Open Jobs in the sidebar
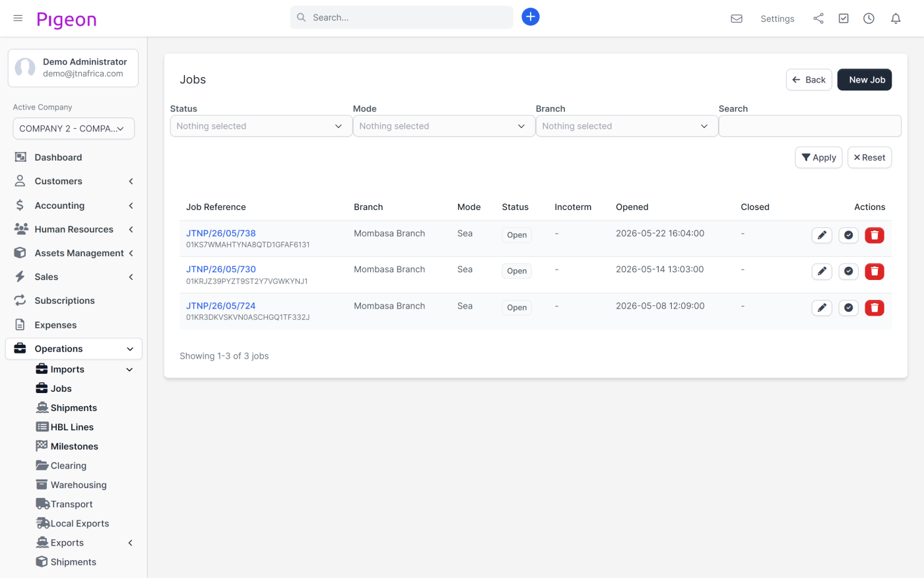924x578 pixels. click(61, 388)
